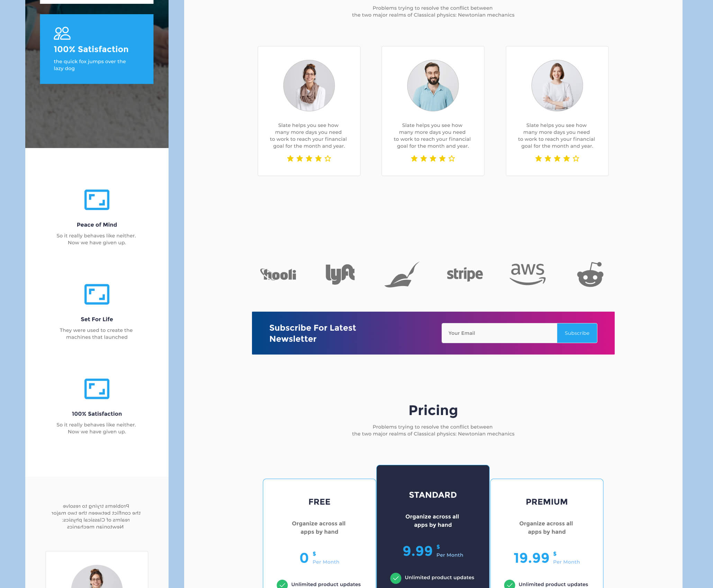Click the Subscribe button for newsletter

point(576,333)
